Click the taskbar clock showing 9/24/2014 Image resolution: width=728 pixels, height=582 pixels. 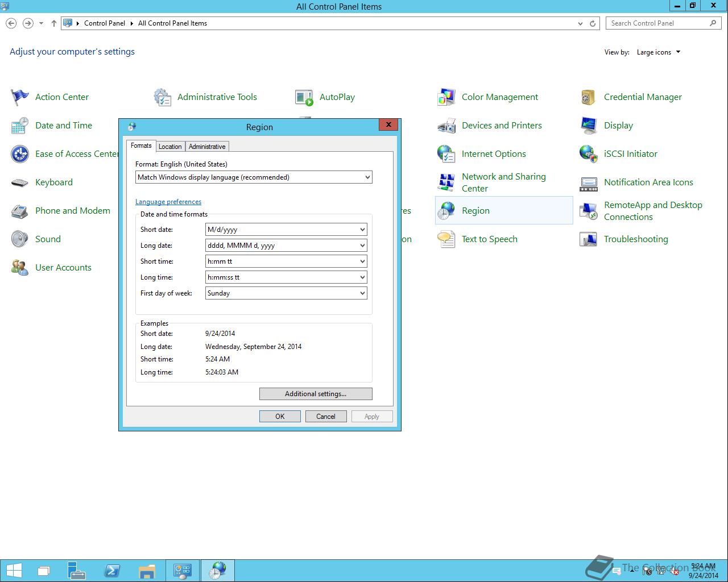(703, 571)
